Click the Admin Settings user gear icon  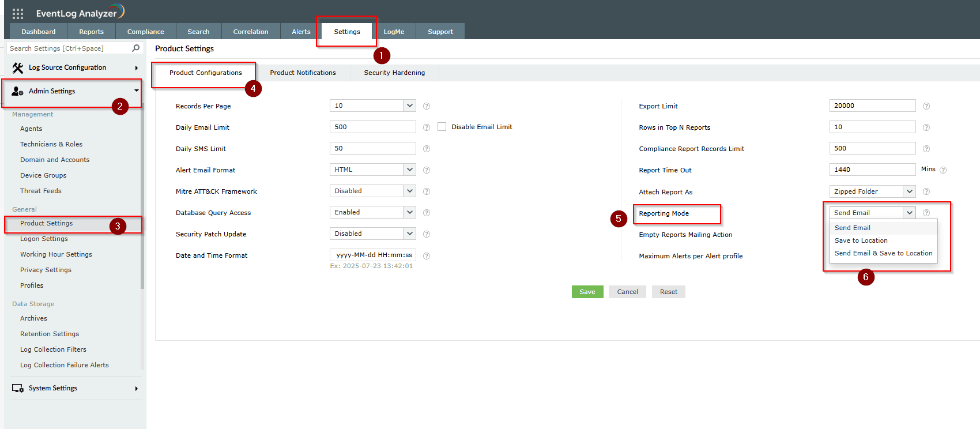[x=18, y=91]
